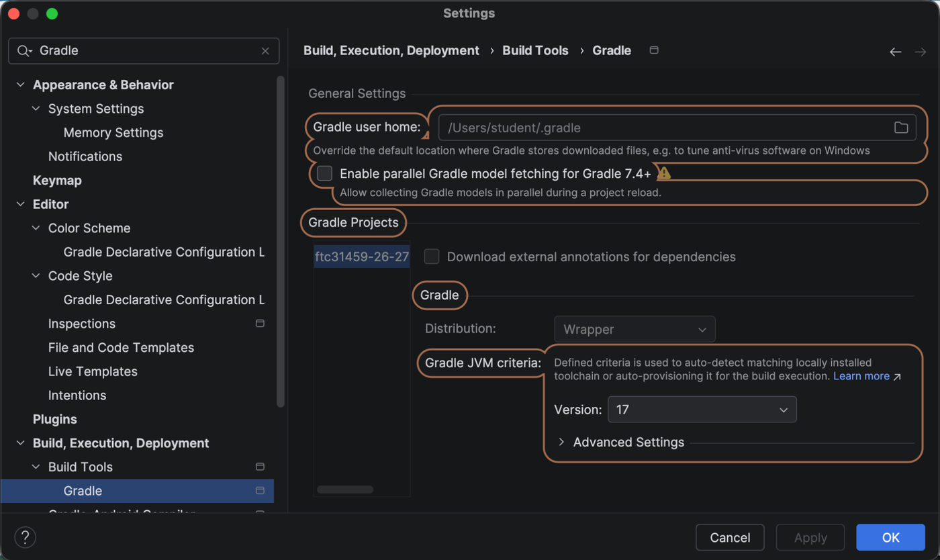Open Live Templates settings
The image size is (940, 560).
click(x=93, y=371)
